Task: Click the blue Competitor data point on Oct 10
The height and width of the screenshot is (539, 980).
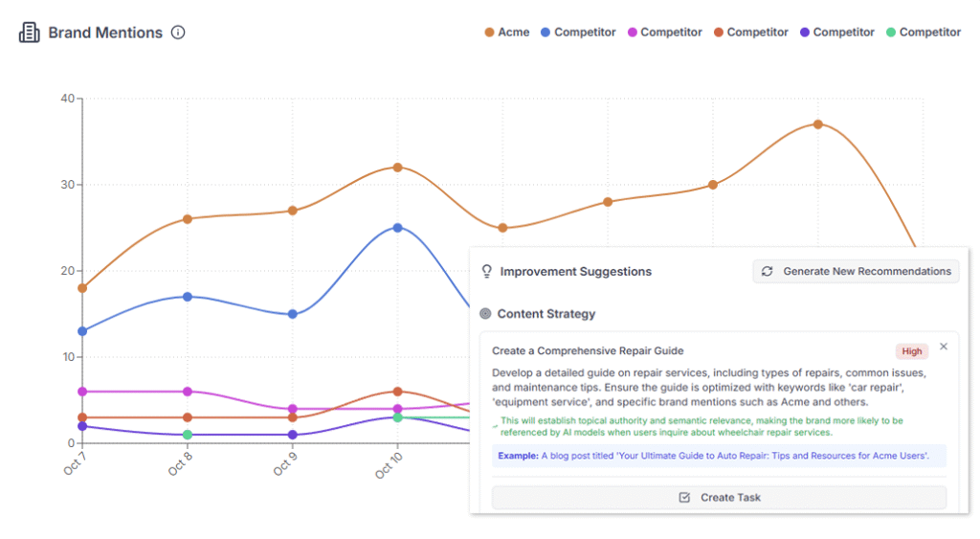Action: 397,228
